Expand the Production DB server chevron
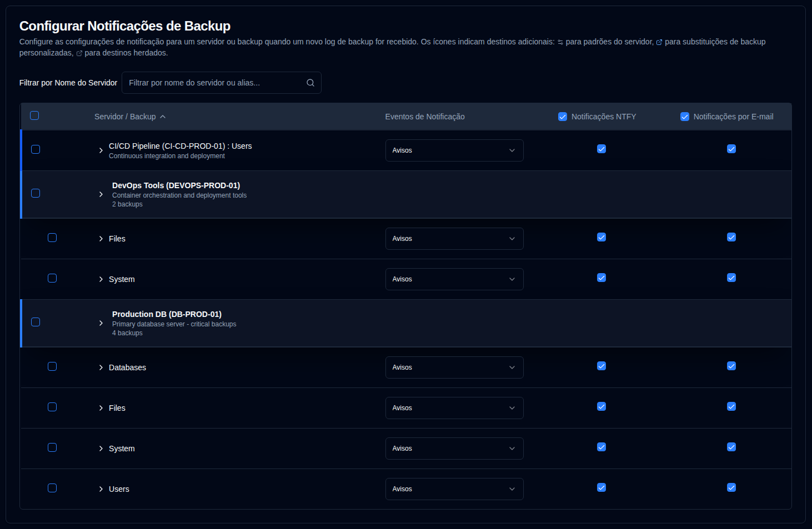Viewport: 812px width, 529px height. point(101,323)
